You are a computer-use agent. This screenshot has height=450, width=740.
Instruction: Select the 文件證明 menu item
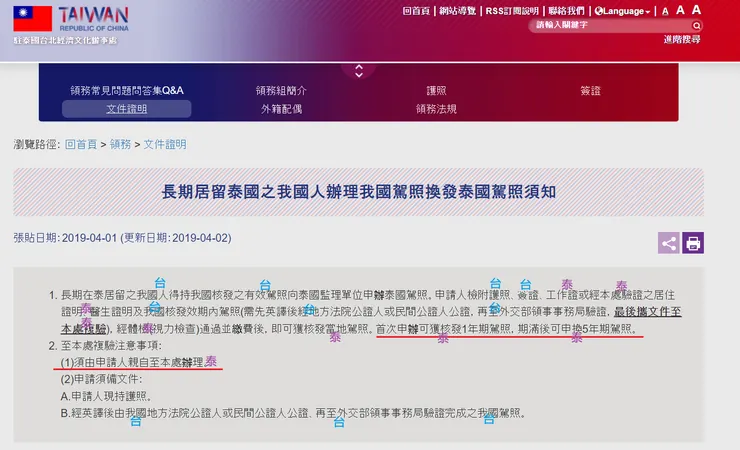point(126,109)
